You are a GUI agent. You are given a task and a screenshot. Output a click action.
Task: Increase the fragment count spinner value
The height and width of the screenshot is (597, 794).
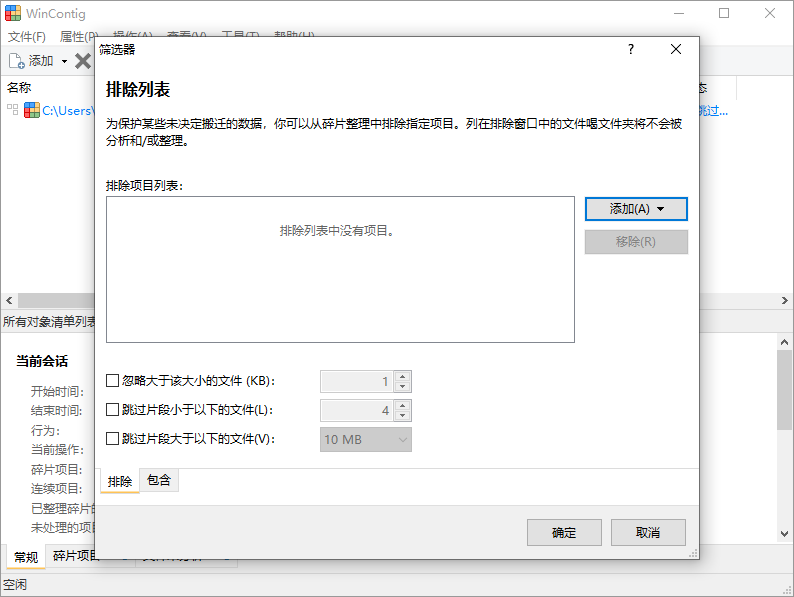tap(403, 405)
